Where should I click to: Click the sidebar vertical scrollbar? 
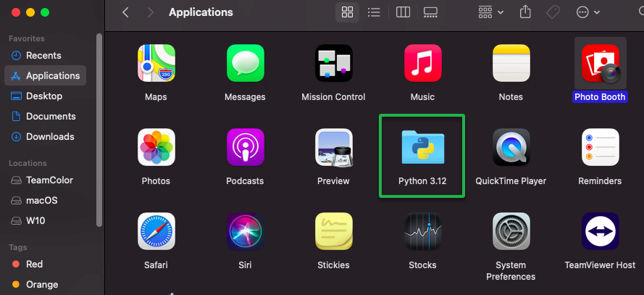coord(99,130)
